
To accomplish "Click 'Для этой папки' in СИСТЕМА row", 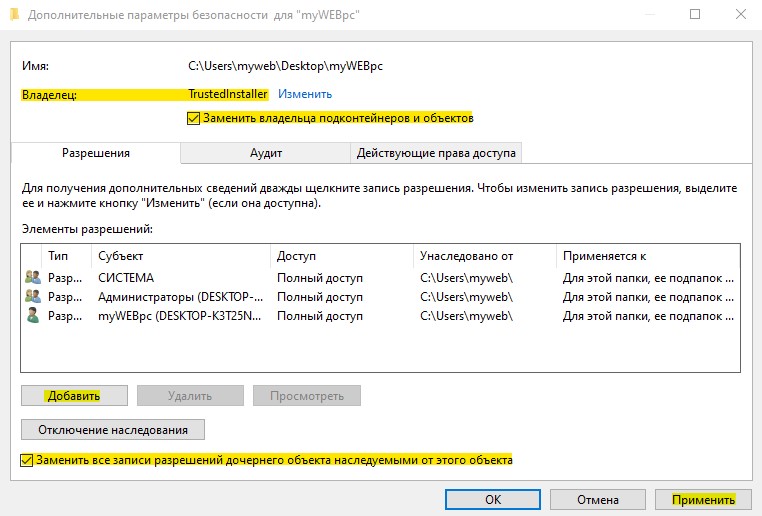I will tap(648, 277).
